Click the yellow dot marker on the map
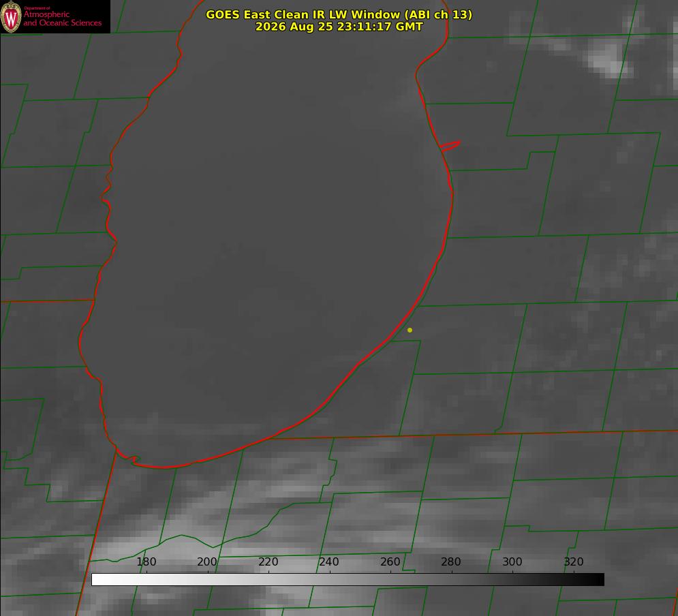The image size is (678, 616). (410, 330)
